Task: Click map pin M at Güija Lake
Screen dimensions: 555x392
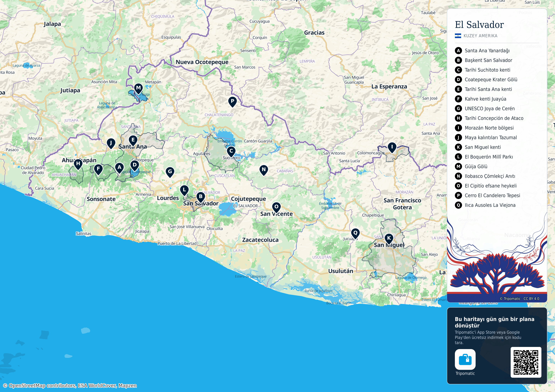Action: 139,89
